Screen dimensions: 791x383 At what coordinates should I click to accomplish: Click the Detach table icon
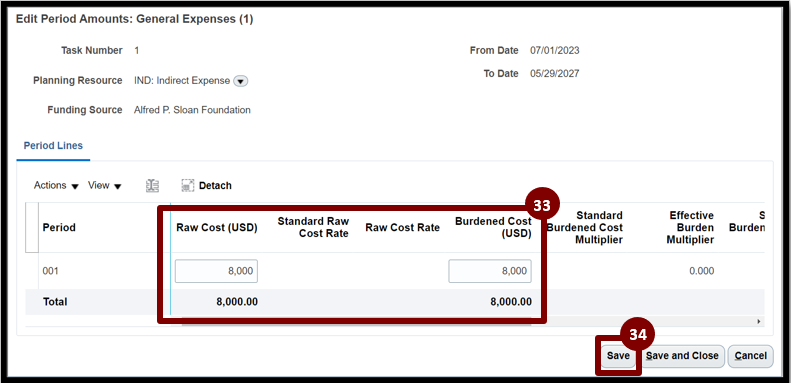click(188, 186)
